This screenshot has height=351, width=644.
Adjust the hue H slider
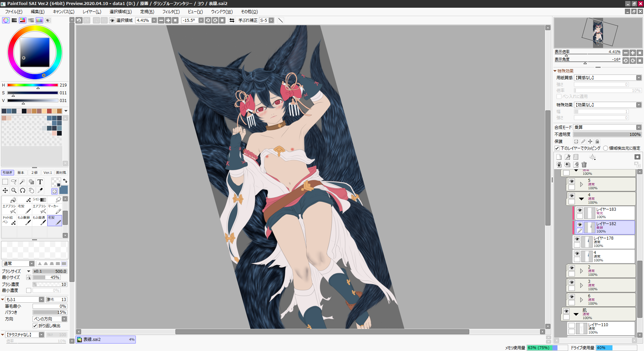click(x=33, y=85)
